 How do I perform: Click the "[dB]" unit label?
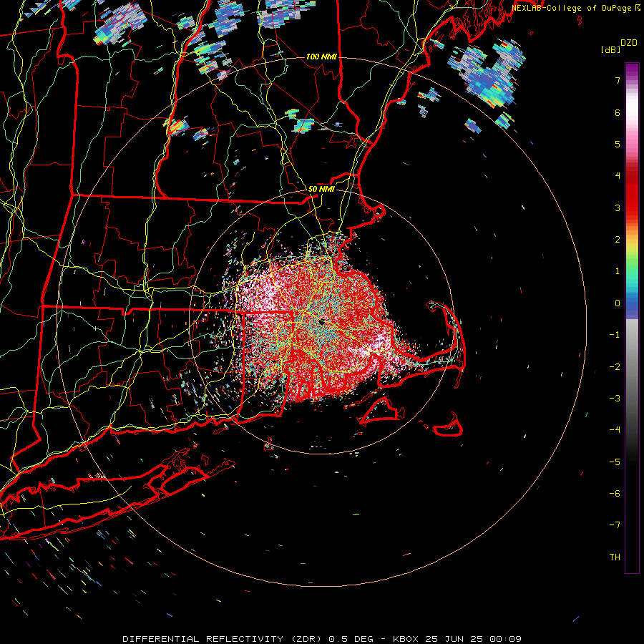pyautogui.click(x=610, y=49)
